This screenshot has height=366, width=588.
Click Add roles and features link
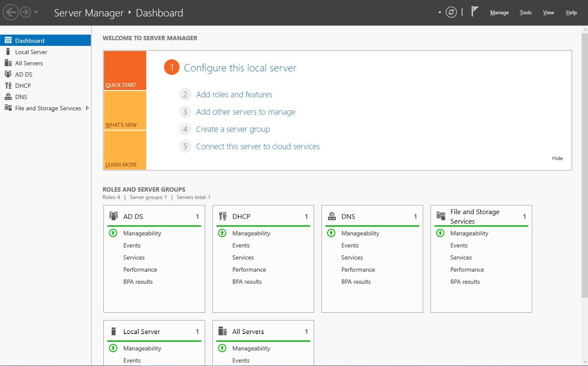click(234, 94)
